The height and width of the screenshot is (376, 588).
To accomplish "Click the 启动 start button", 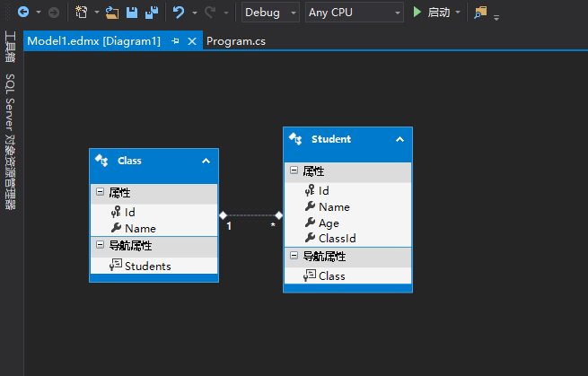I will click(x=439, y=13).
